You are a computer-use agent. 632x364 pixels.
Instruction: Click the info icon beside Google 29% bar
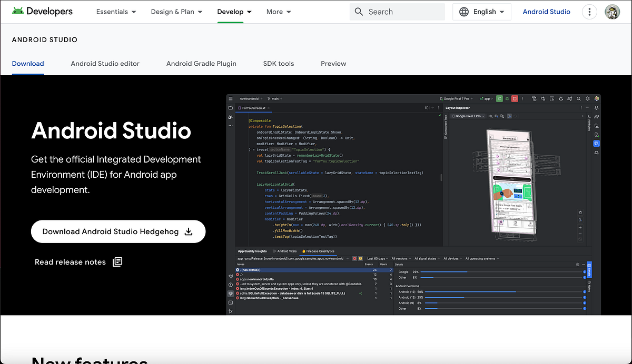[x=585, y=272]
